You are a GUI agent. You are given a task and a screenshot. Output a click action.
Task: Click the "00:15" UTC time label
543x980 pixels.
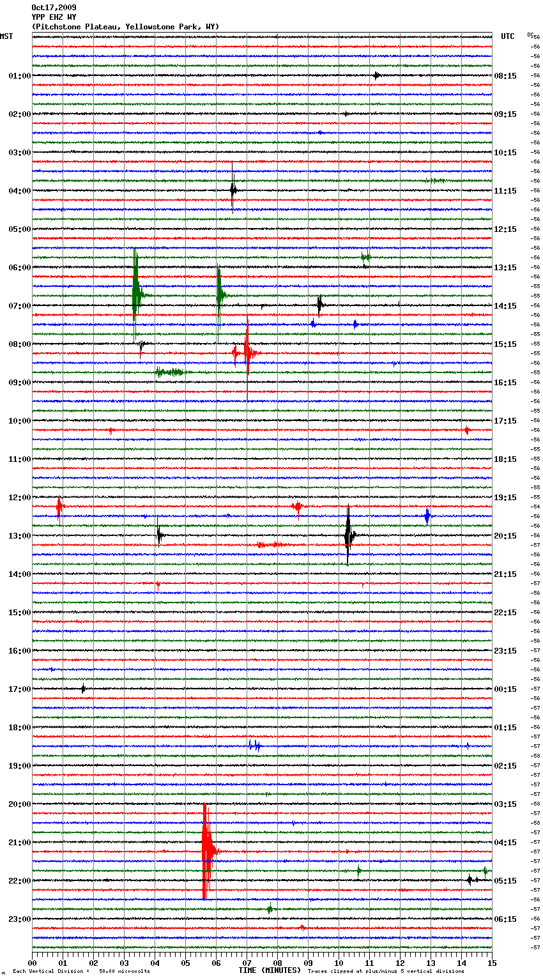pos(505,689)
